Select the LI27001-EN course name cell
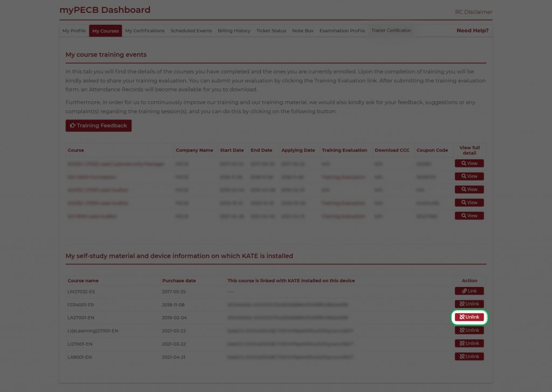 point(80,344)
